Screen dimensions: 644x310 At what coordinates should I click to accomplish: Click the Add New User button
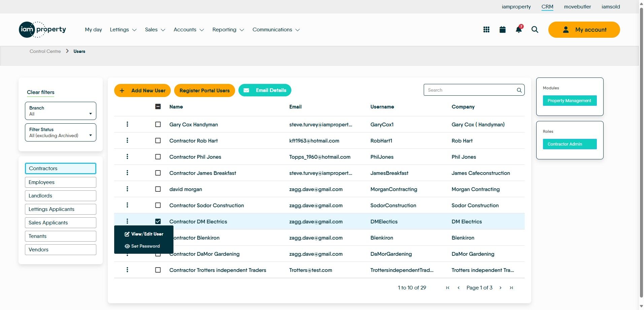[142, 91]
